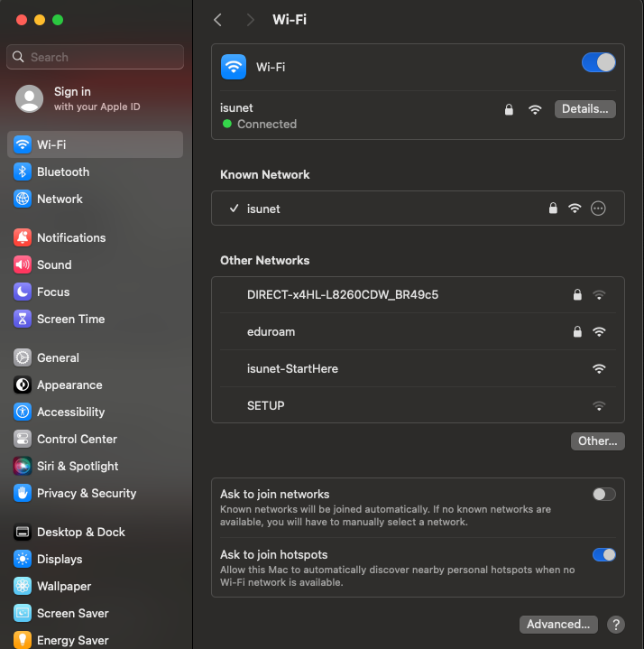Enable Ask to join networks toggle
The height and width of the screenshot is (649, 644).
tap(604, 494)
